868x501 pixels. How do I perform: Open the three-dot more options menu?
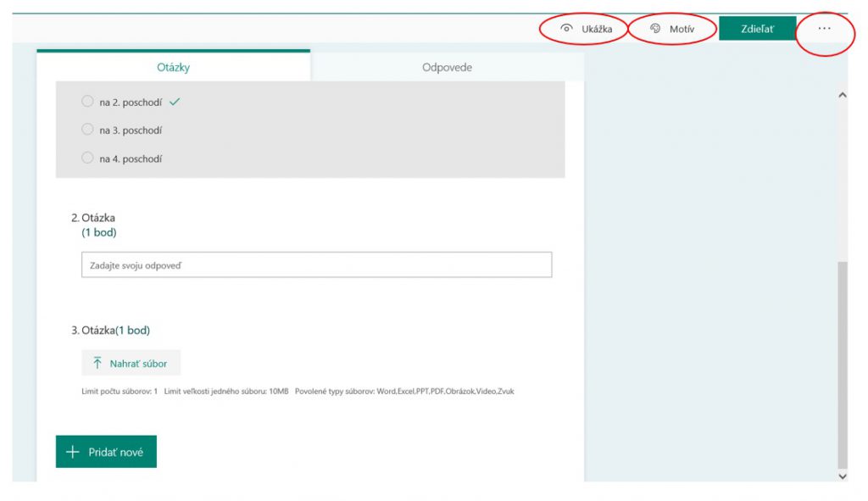824,29
